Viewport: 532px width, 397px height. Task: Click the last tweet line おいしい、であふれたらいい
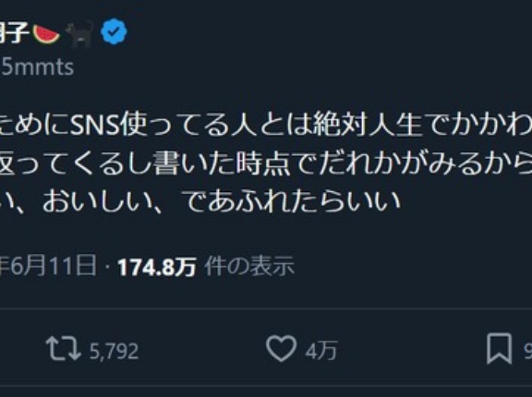[x=200, y=201]
